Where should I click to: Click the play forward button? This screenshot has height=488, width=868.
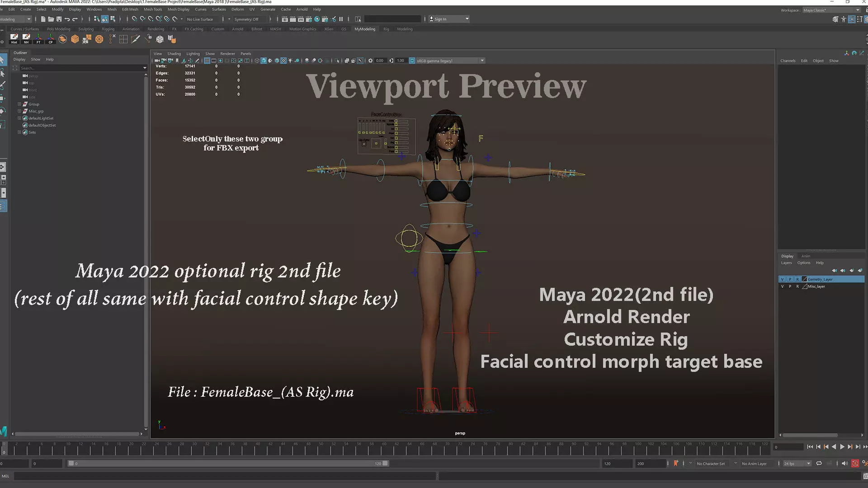tap(842, 447)
